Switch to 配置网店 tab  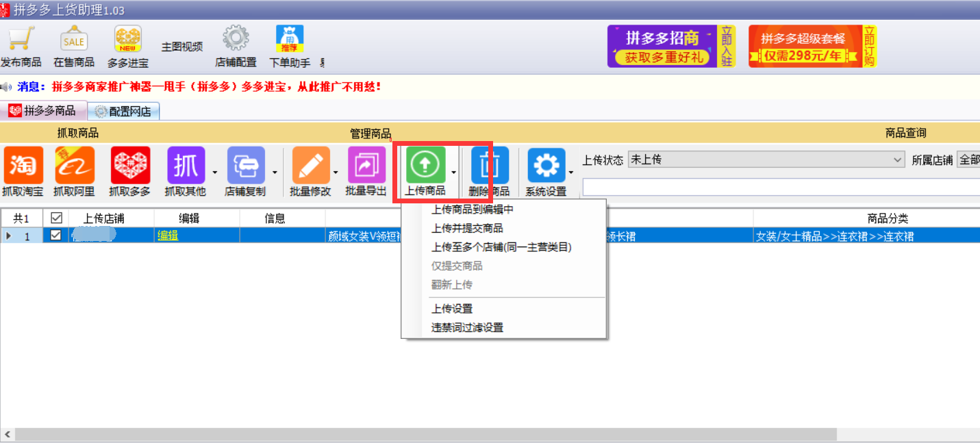click(x=124, y=111)
